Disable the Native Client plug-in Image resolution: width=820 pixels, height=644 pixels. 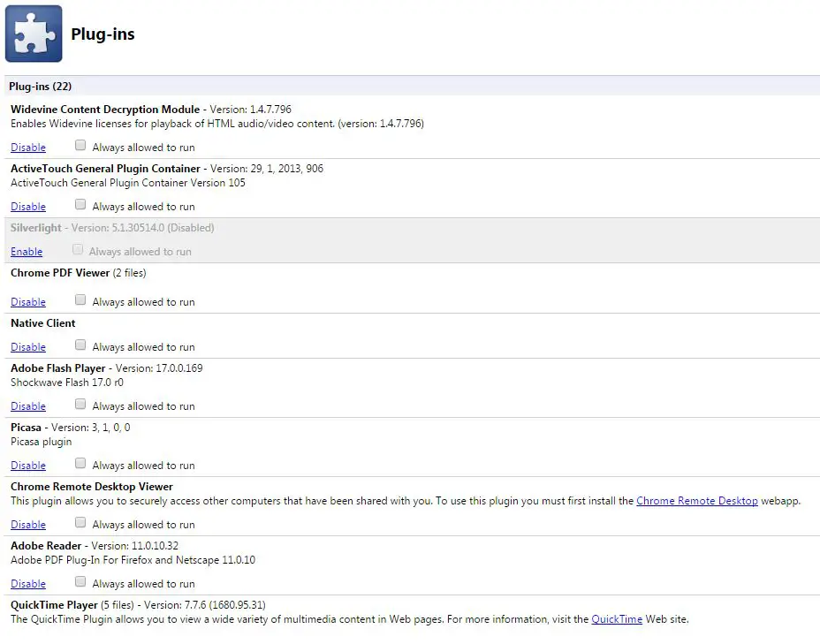[28, 347]
